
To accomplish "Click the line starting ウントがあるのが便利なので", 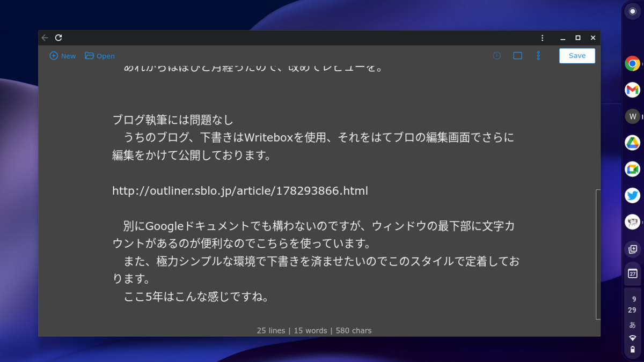I will tap(241, 244).
